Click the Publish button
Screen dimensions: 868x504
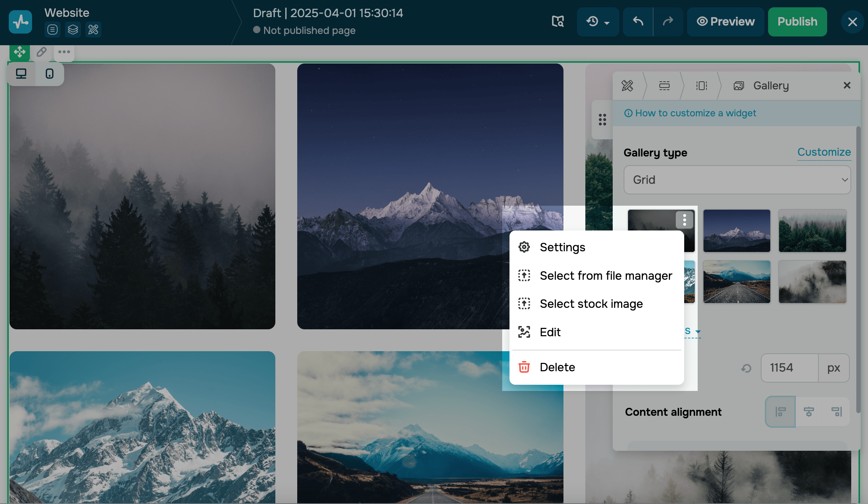797,22
